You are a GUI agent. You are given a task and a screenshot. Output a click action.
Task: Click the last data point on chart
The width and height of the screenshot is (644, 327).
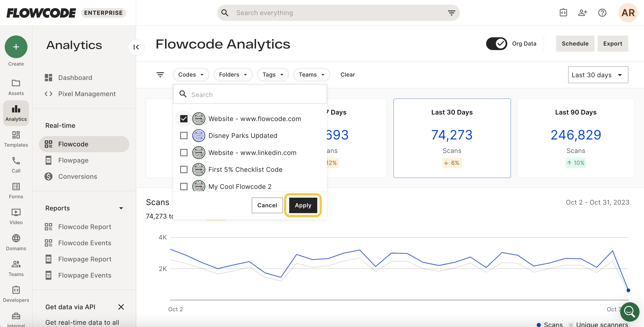[628, 290]
